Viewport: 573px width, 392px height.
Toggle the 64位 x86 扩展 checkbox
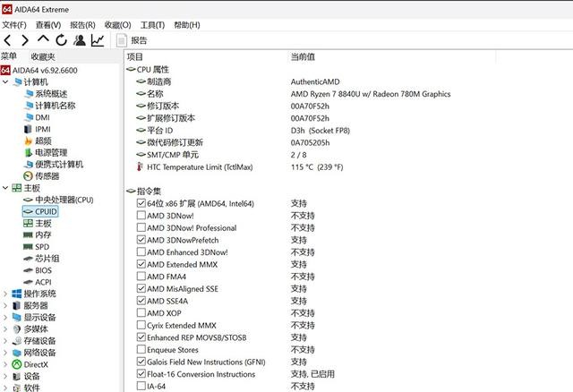tap(141, 203)
